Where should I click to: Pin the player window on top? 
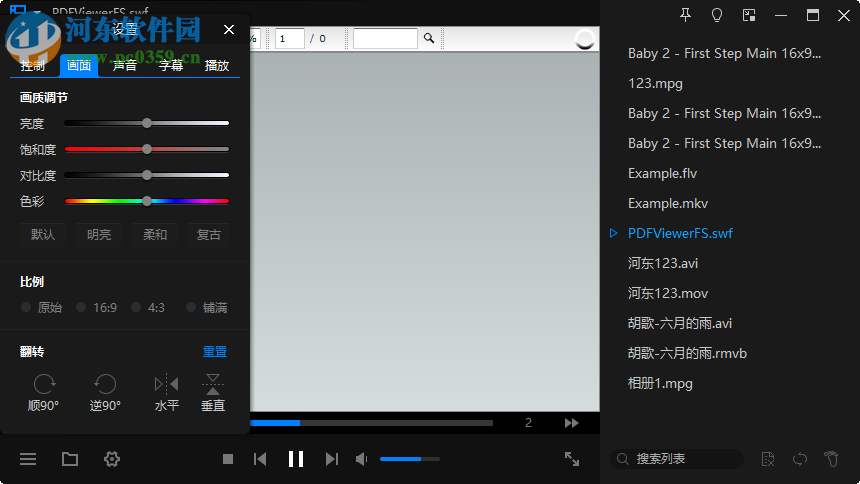pyautogui.click(x=685, y=15)
